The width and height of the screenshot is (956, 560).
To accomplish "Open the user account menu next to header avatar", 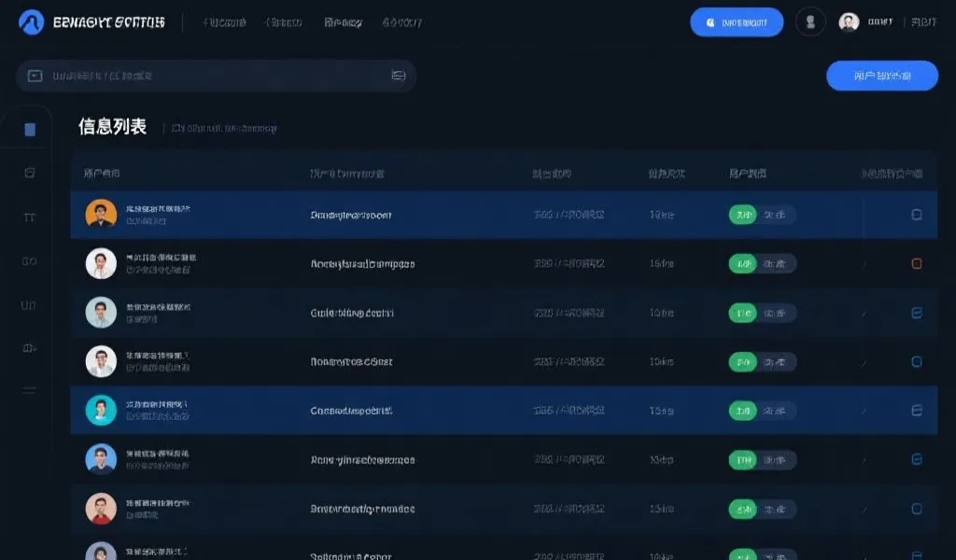I will click(880, 22).
